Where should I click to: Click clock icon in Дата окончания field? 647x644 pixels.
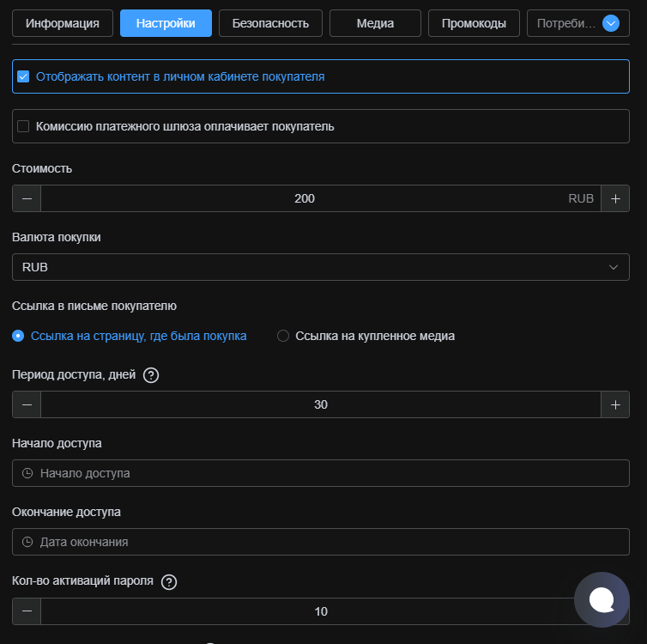click(x=27, y=542)
